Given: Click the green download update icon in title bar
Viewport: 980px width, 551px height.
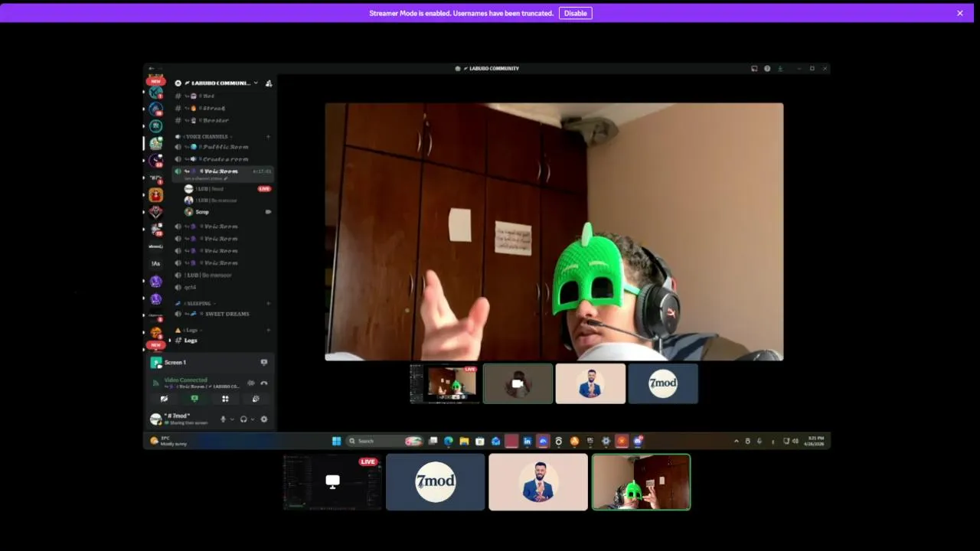Looking at the screenshot, I should click(780, 68).
